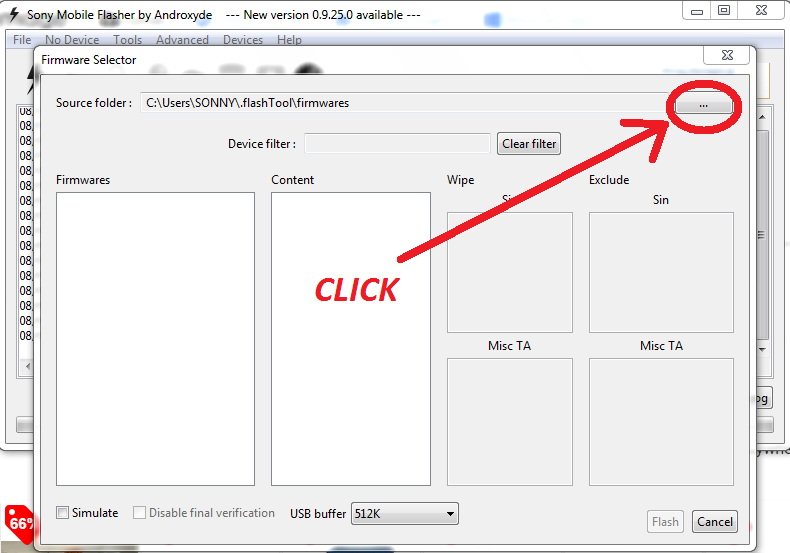Click into the Device filter field
This screenshot has height=553, width=790.
point(397,144)
